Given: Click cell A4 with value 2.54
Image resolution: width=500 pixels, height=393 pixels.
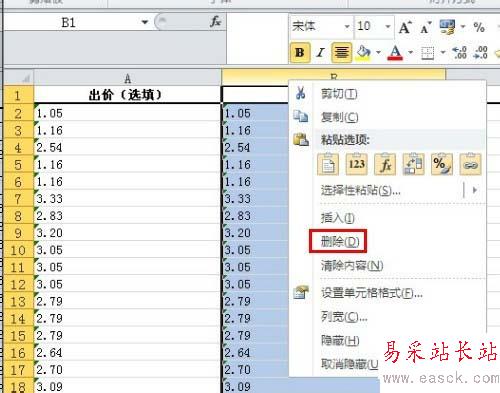Looking at the screenshot, I should 127,147.
